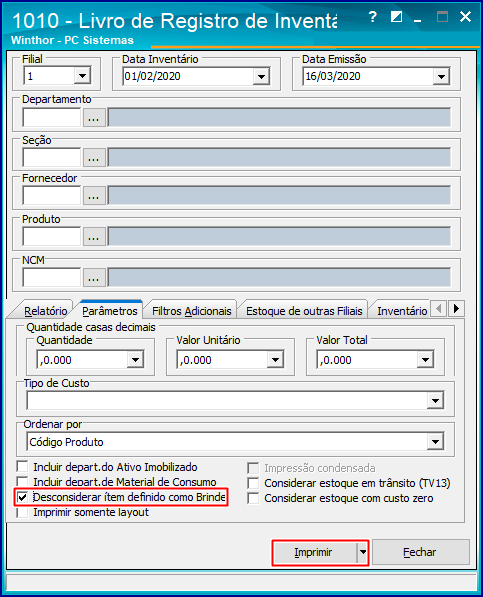This screenshot has height=597, width=483.
Task: Open NCM lookup ellipsis button
Action: click(x=94, y=277)
